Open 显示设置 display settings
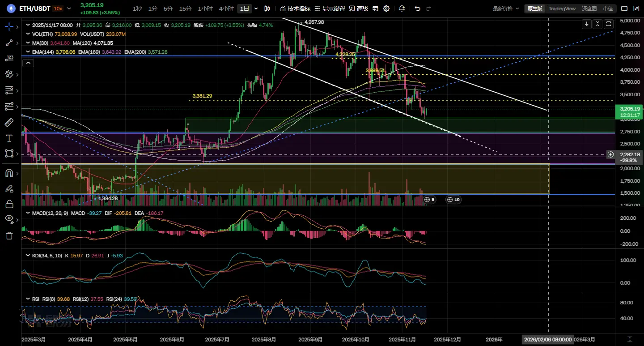 point(330,9)
